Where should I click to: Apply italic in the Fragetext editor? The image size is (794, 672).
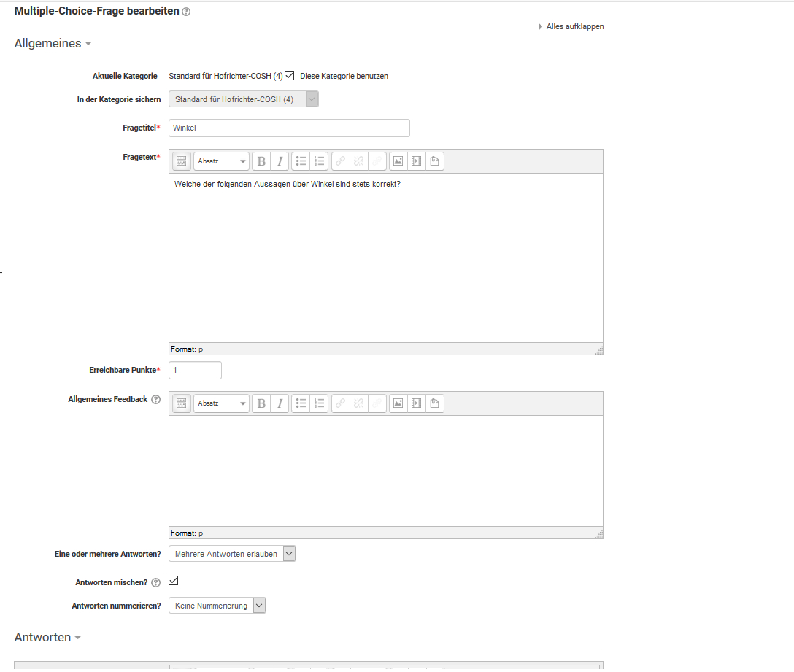coord(280,161)
